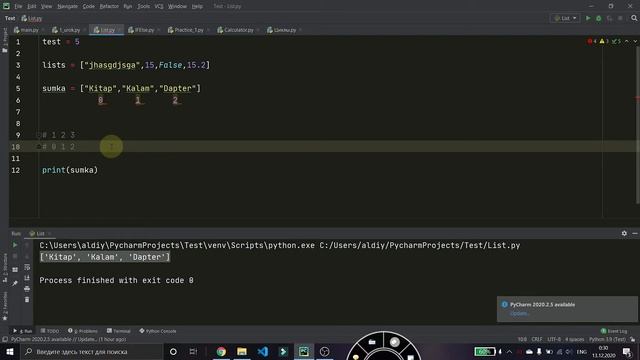Open Task View icon on taskbar

193,351
